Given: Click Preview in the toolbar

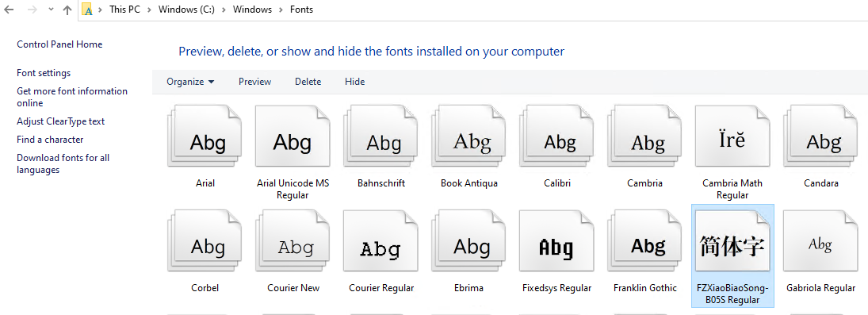Looking at the screenshot, I should pyautogui.click(x=254, y=82).
